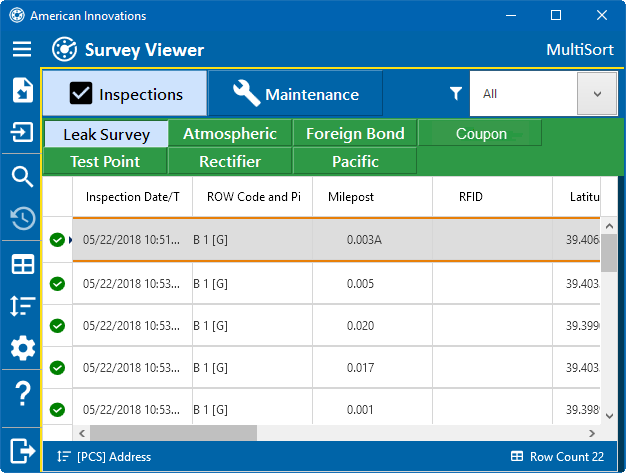Screen dimensions: 626x473
Task: Switch to the Inspections tab
Action: coord(125,93)
